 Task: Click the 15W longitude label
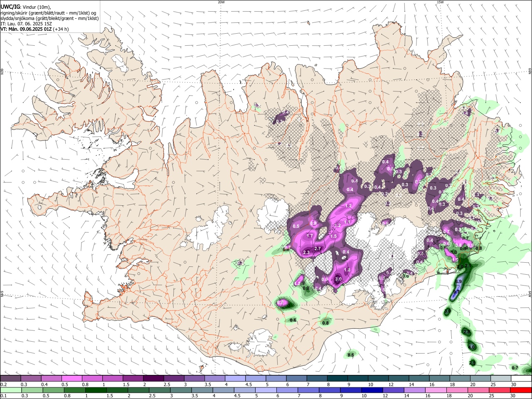click(440, 2)
